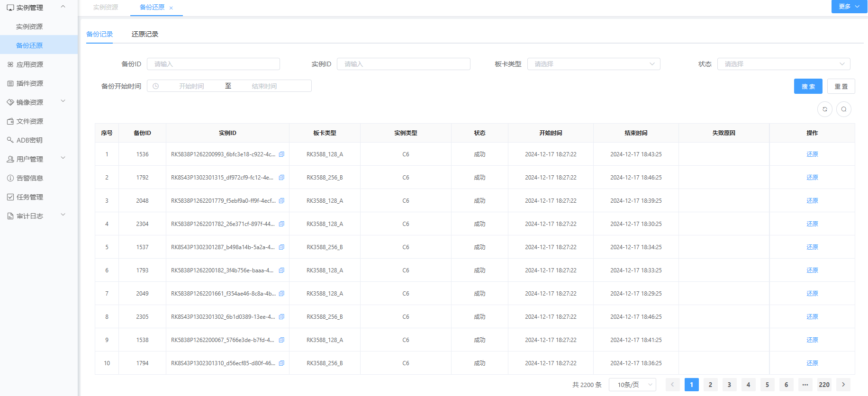Focus the 实例ID input field

(404, 64)
